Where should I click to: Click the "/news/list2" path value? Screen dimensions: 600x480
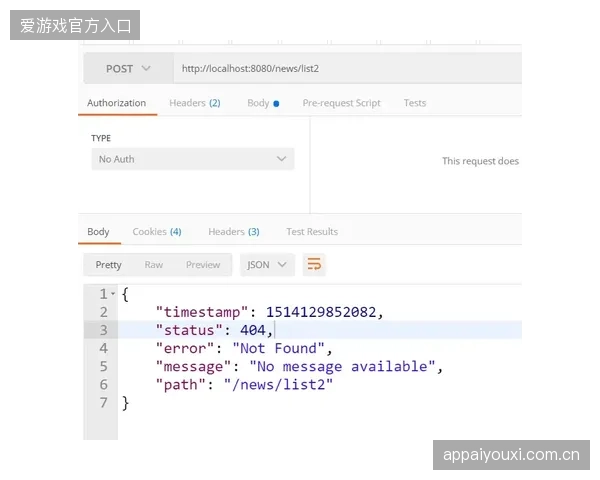(279, 384)
